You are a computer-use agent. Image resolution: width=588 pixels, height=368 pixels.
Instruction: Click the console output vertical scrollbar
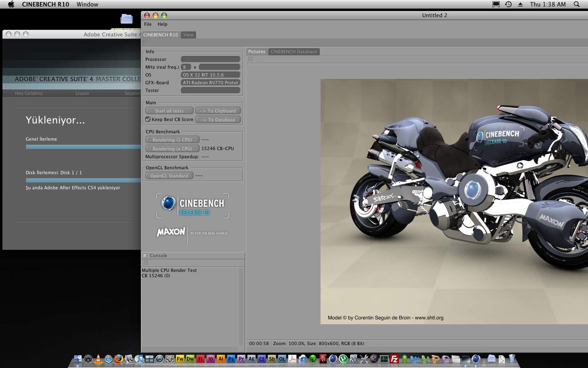tap(241, 307)
